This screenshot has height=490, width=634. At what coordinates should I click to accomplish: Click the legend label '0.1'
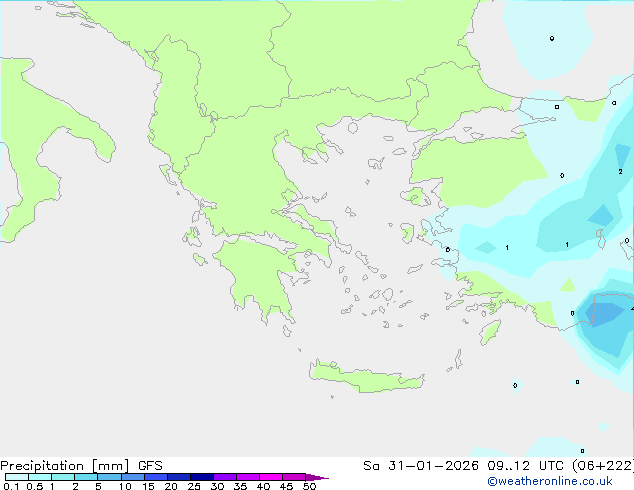(x=11, y=486)
